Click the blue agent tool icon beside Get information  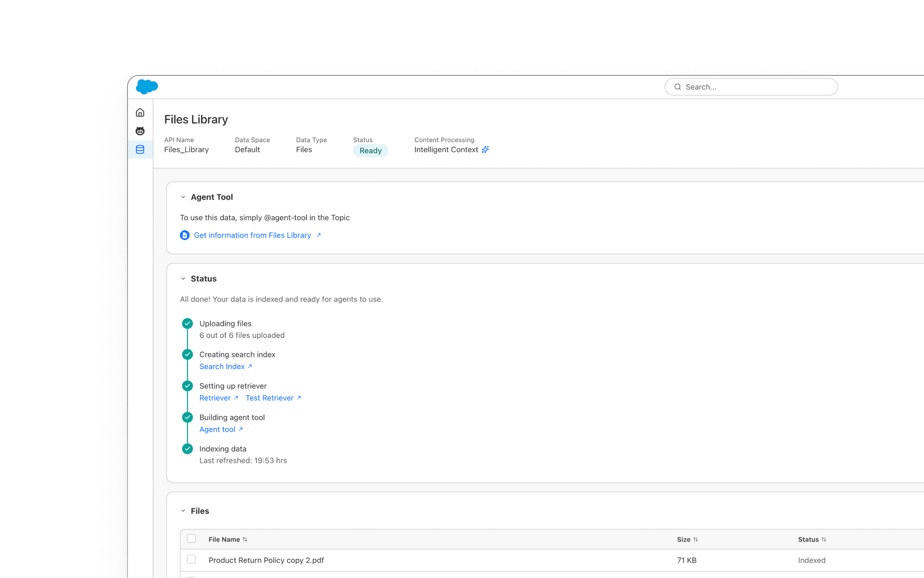coord(185,235)
